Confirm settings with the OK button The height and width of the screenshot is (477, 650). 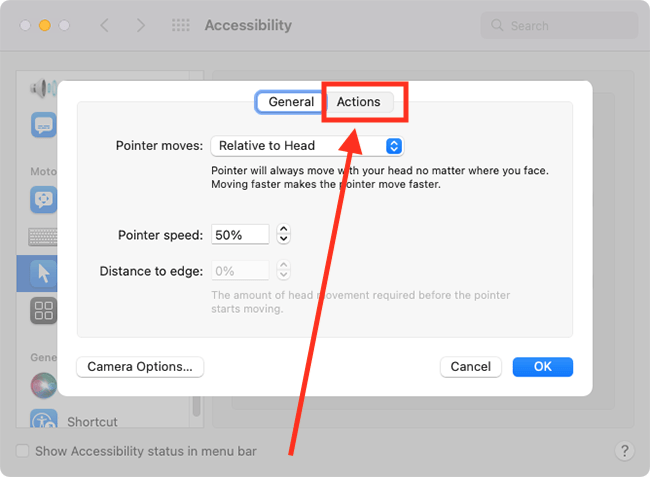click(x=543, y=367)
